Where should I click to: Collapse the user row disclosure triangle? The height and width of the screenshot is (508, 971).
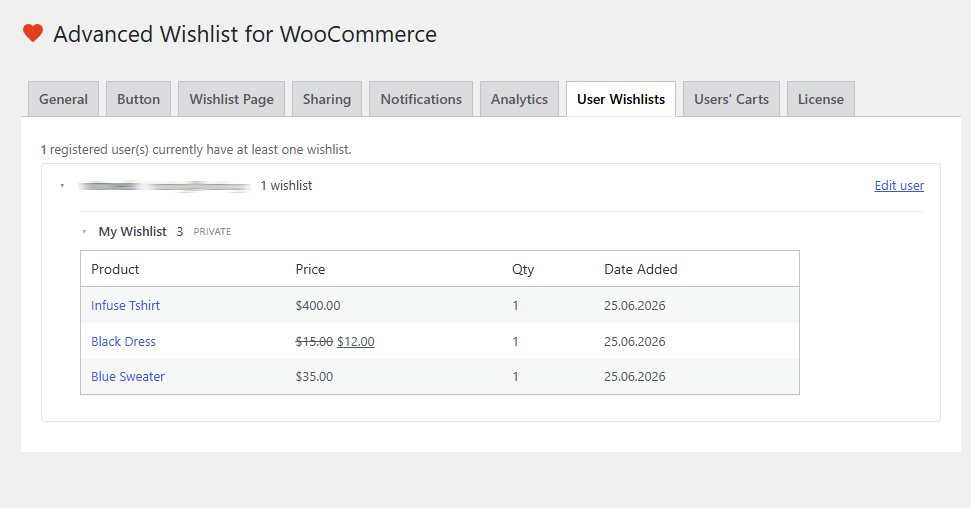62,185
